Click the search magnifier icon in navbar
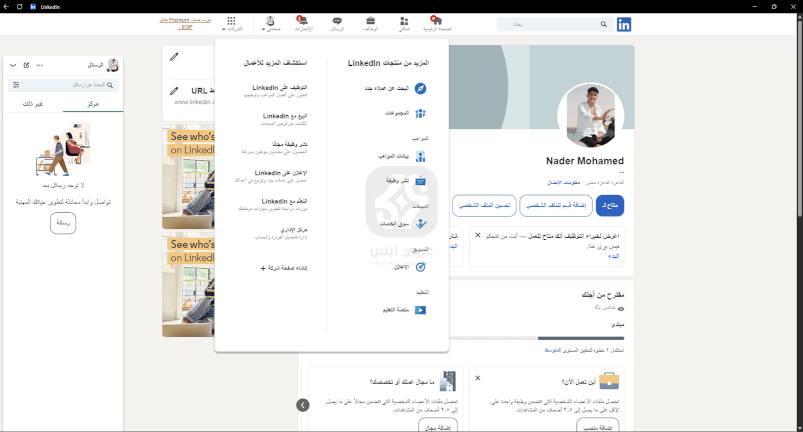Image resolution: width=803 pixels, height=432 pixels. [604, 24]
